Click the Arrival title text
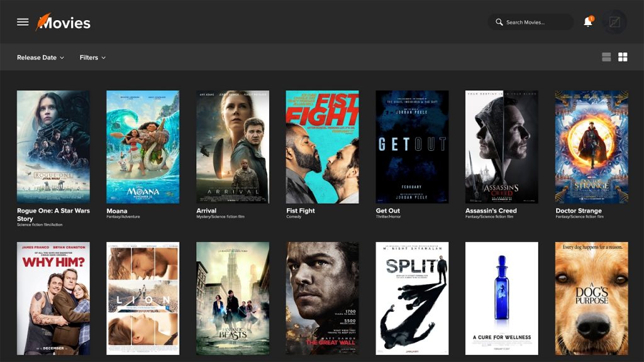 click(206, 211)
